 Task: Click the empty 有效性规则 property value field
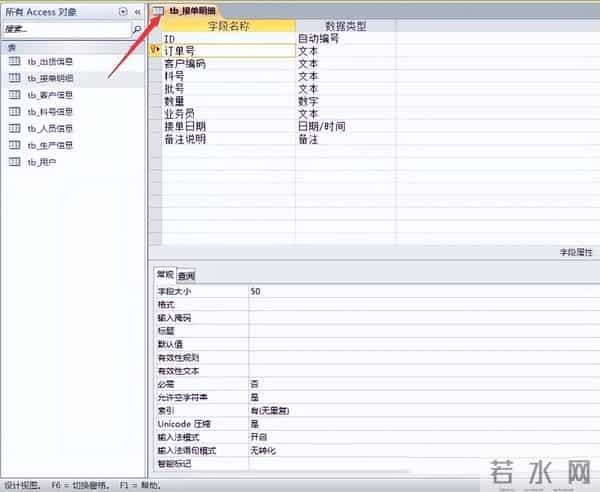pyautogui.click(x=424, y=358)
